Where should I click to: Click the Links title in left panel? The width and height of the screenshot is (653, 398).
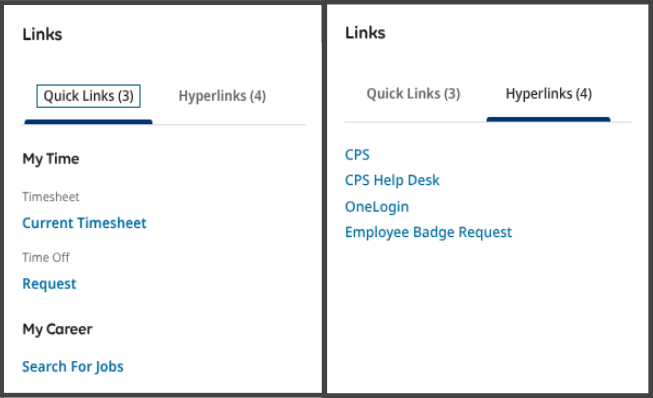[42, 34]
